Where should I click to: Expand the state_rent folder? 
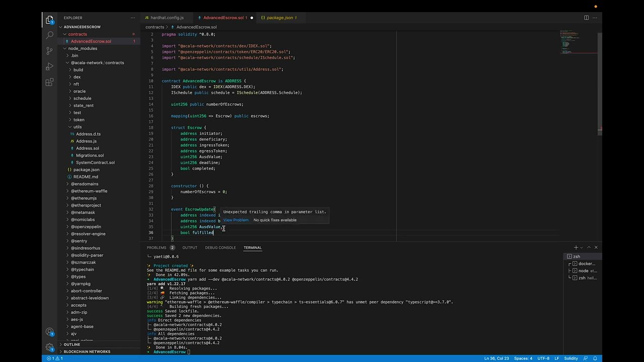(84, 106)
